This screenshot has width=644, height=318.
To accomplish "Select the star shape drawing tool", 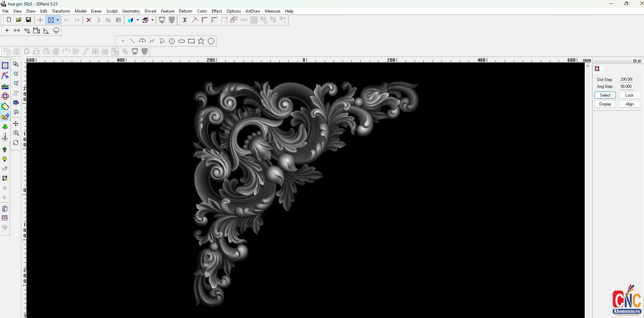I will coord(201,41).
